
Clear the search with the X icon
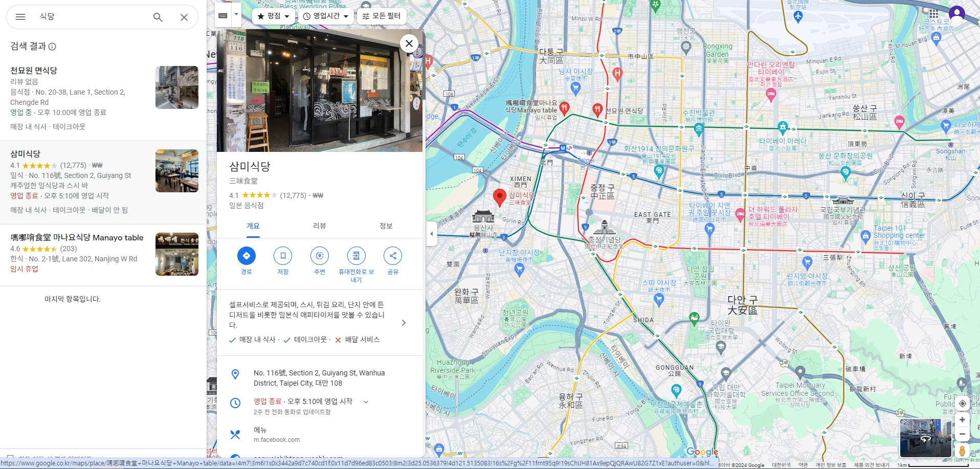[x=184, y=17]
